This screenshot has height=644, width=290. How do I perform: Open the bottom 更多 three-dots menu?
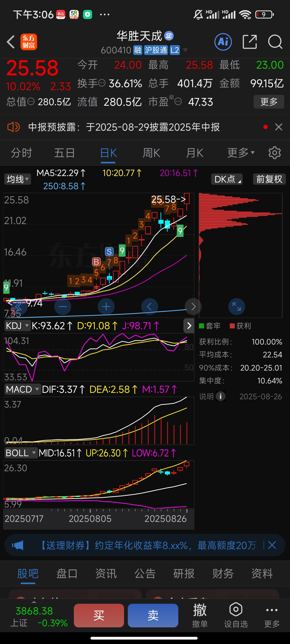[272, 615]
